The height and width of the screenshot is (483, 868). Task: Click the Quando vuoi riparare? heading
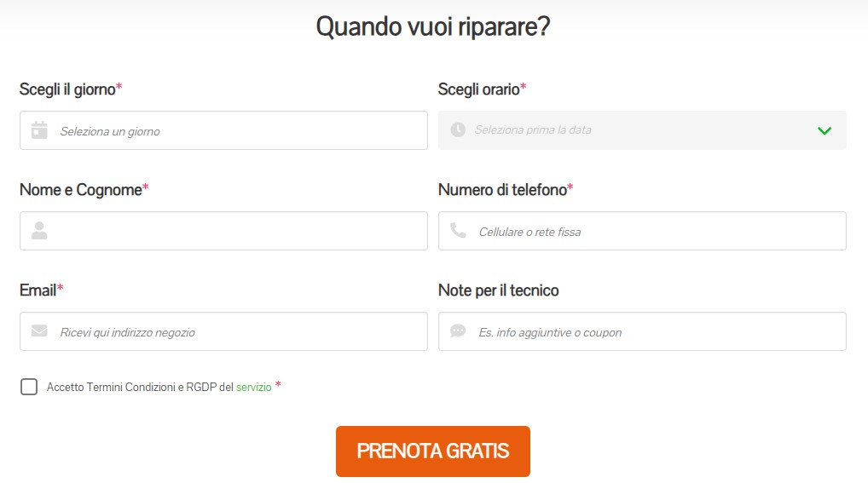click(x=433, y=26)
